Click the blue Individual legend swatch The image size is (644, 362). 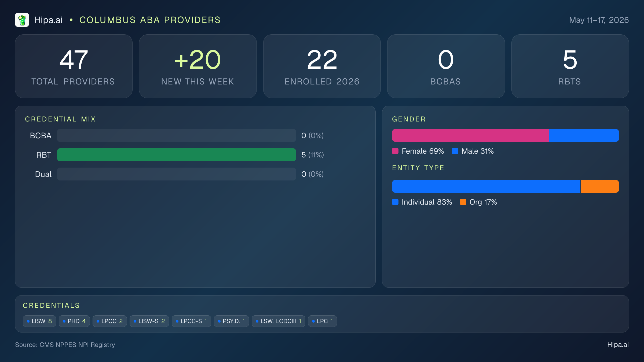(395, 202)
